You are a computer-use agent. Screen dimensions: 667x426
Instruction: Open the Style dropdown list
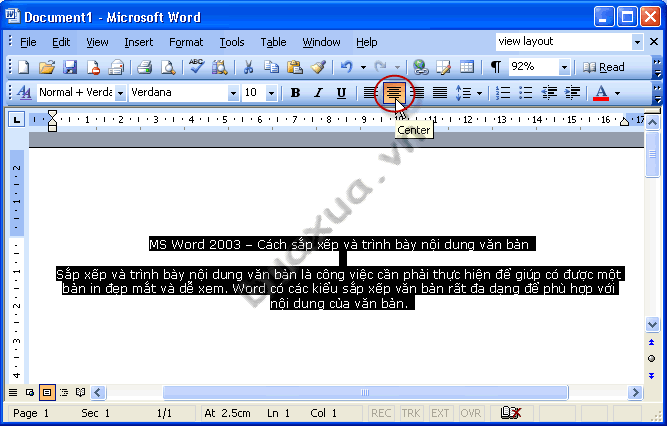120,93
